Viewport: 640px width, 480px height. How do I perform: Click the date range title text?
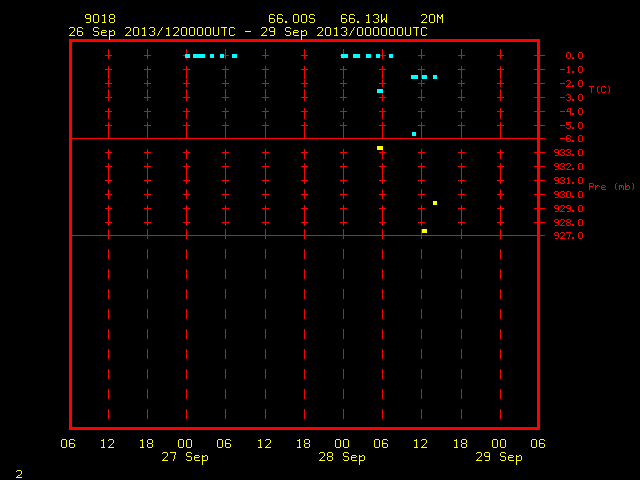pyautogui.click(x=248, y=32)
